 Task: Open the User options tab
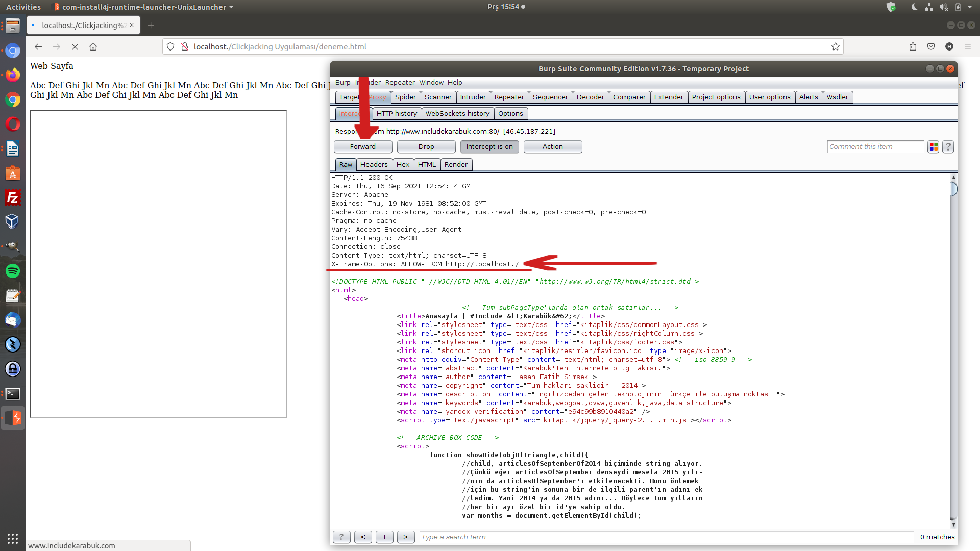click(770, 97)
